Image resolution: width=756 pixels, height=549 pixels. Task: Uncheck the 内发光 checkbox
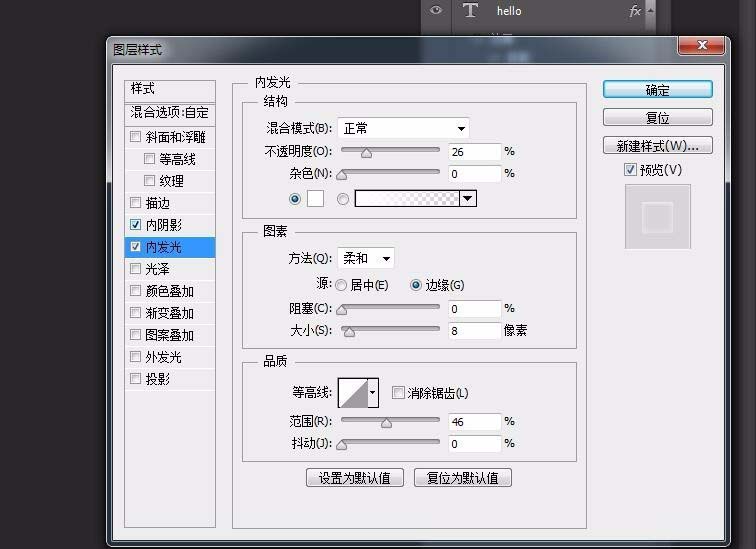pyautogui.click(x=135, y=247)
